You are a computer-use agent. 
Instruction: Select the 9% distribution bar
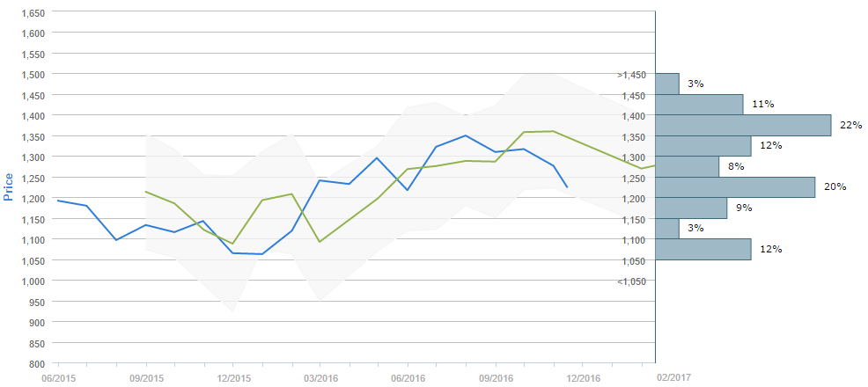point(692,208)
